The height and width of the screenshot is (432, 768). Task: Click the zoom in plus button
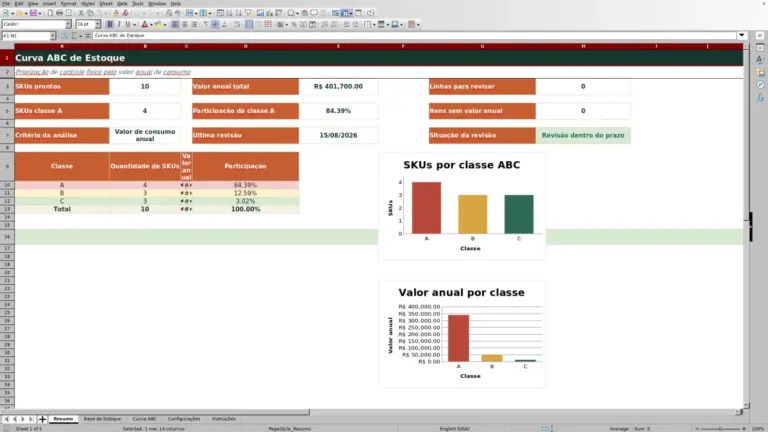pos(744,429)
